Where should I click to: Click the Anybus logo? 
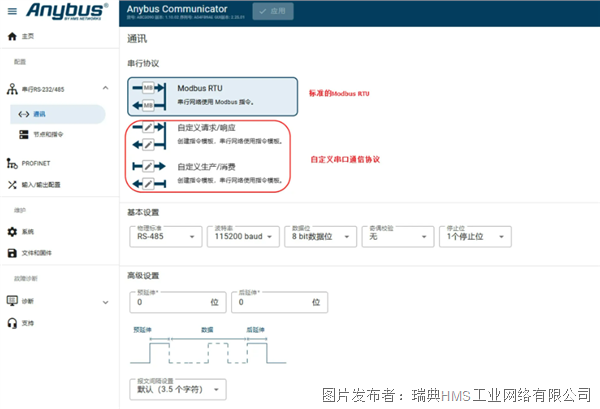pos(67,11)
